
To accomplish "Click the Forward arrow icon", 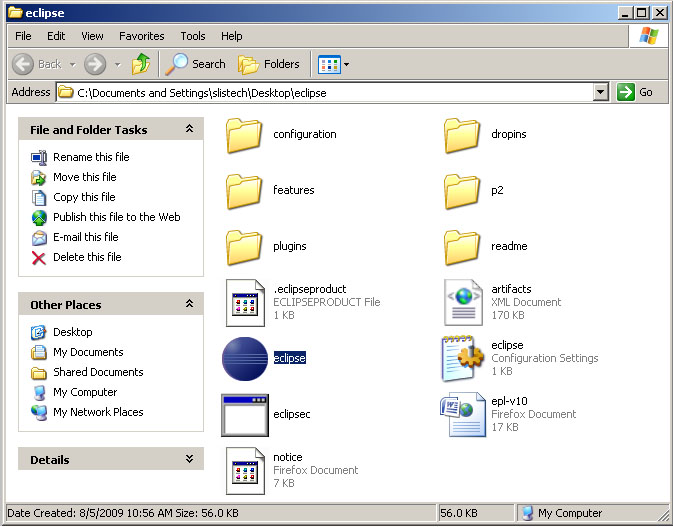I will (x=95, y=64).
